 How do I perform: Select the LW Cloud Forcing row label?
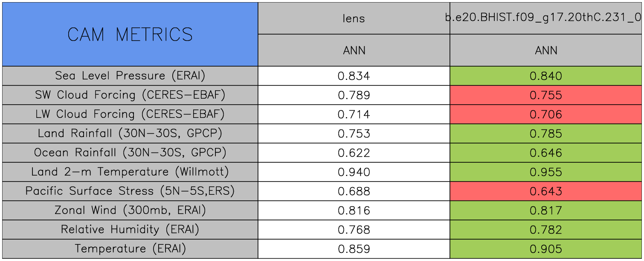(130, 114)
